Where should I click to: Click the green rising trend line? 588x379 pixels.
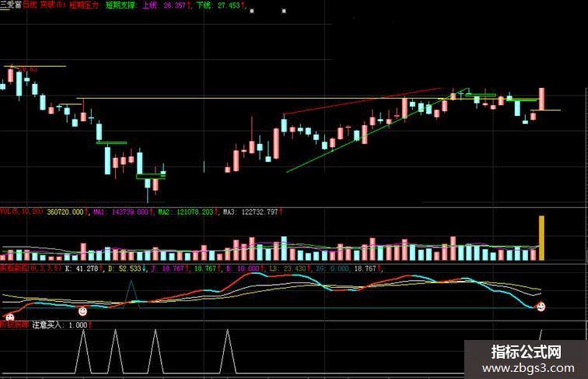coord(377,130)
